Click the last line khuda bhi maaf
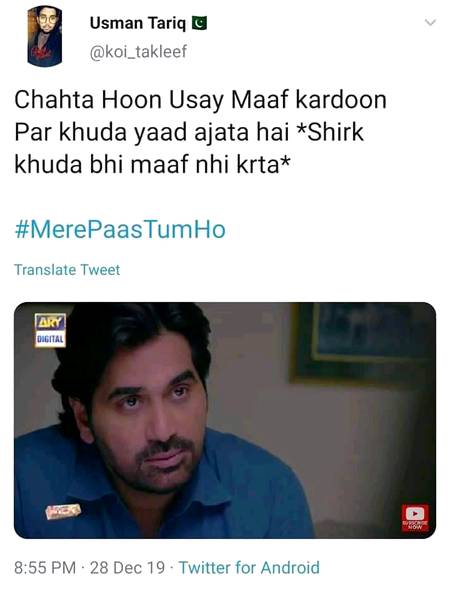450x591 pixels. [x=152, y=165]
